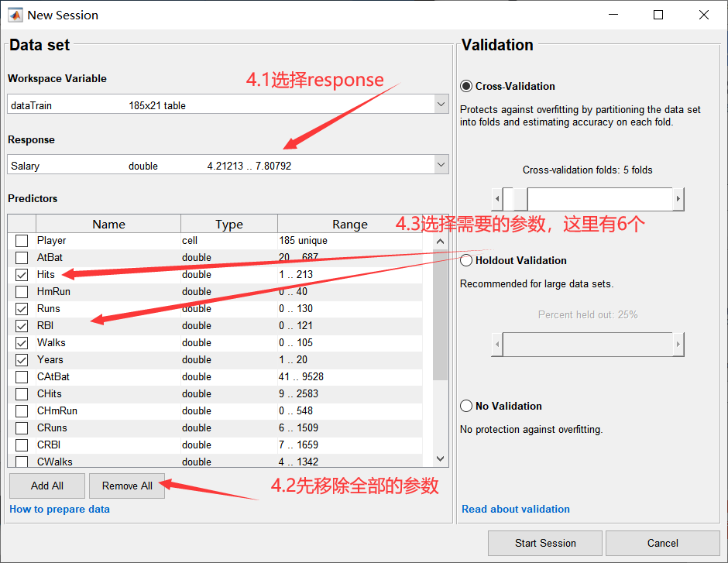Click scroll-down arrow on predictors list

tap(440, 458)
